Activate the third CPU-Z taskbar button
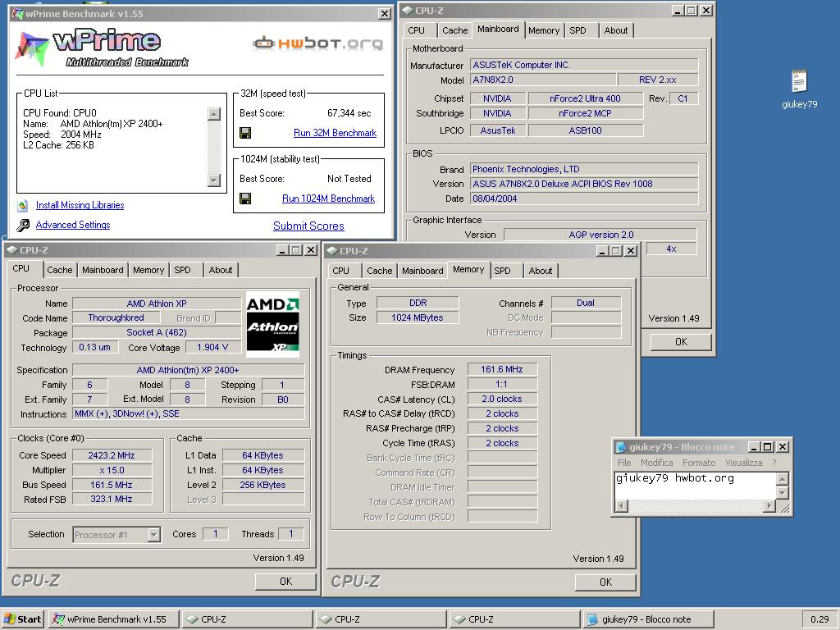Screen dimensions: 840x630 [514, 619]
